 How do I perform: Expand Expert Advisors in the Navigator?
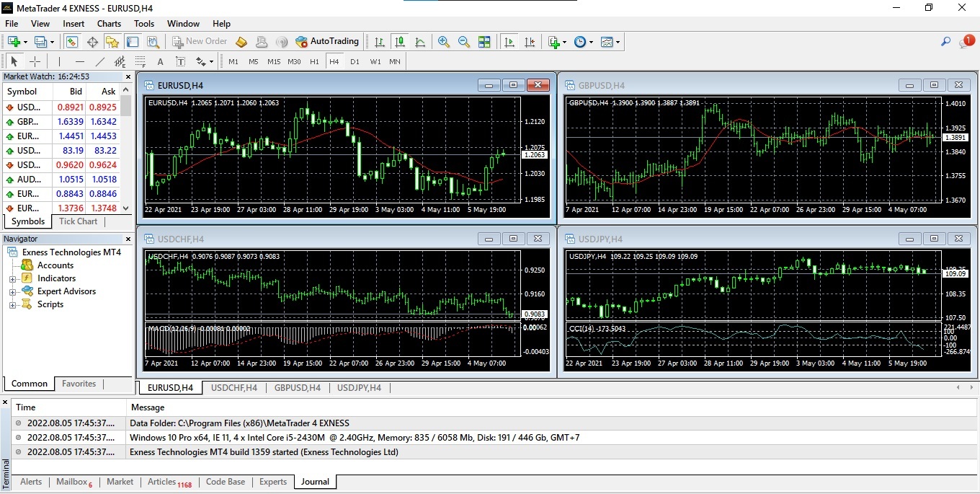coord(12,292)
